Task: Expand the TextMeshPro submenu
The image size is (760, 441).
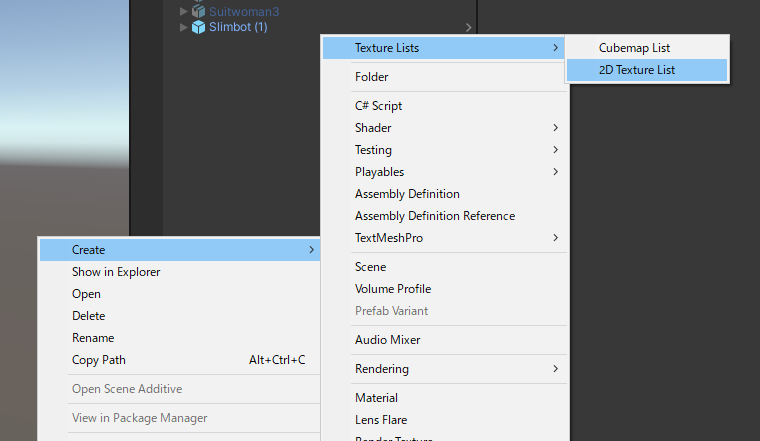Action: point(445,238)
